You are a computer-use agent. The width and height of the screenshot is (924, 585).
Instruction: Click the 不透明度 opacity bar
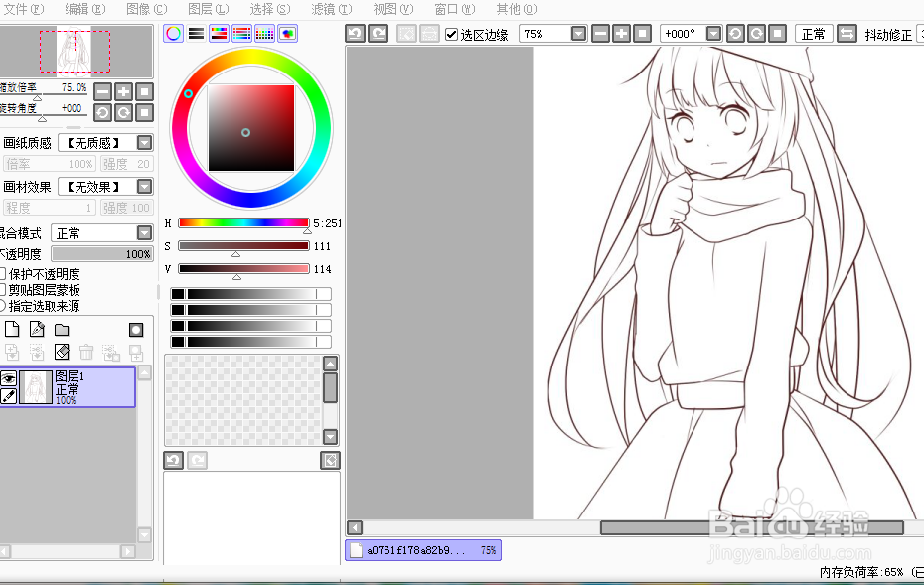(x=102, y=254)
